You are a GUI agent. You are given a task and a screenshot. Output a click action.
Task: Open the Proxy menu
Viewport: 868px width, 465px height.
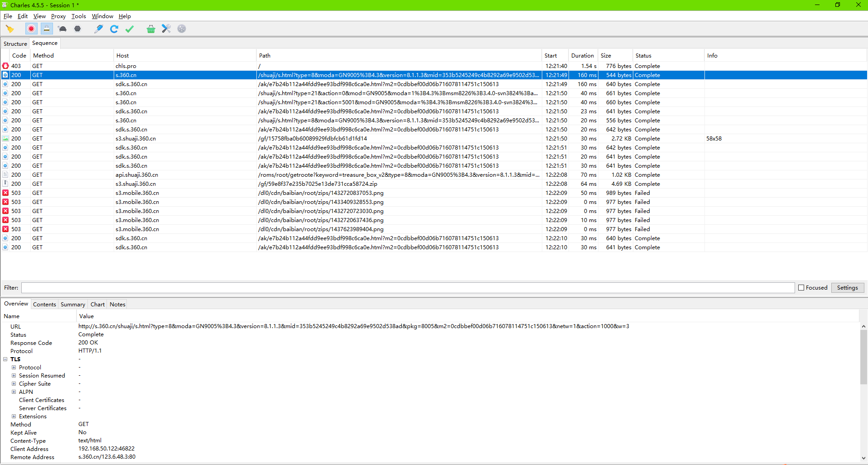coord(58,16)
